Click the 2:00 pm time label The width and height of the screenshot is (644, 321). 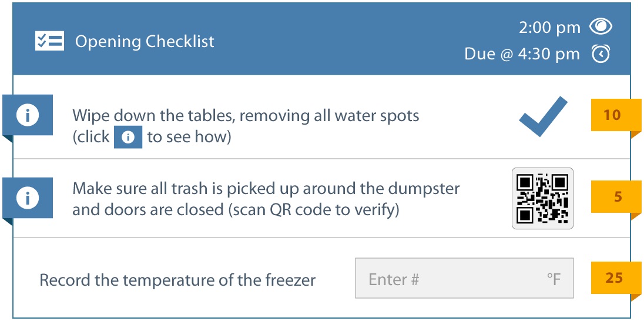click(549, 27)
